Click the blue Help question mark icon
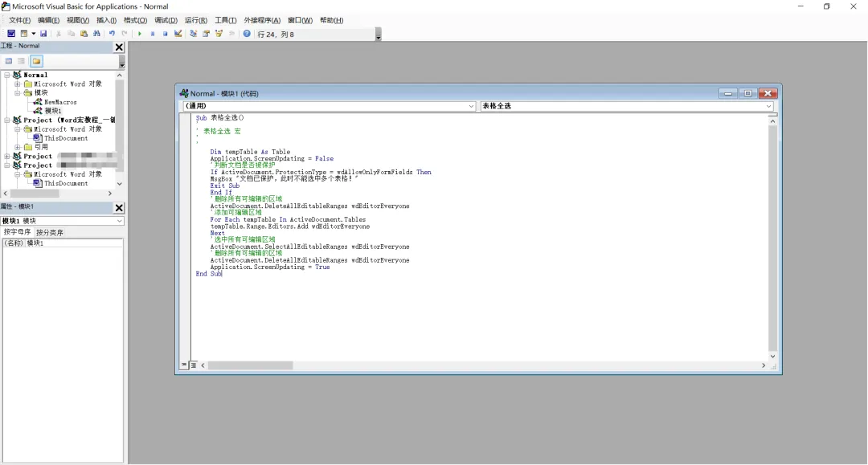This screenshot has height=465, width=868. click(x=247, y=34)
